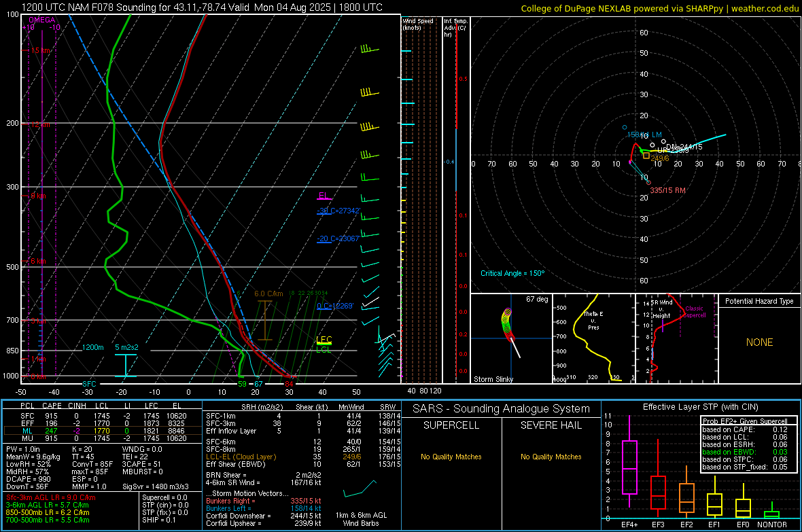Screen dimensions: 802x532
Task: Click the Inf. Temp. Adv. header
Action: tap(455, 28)
